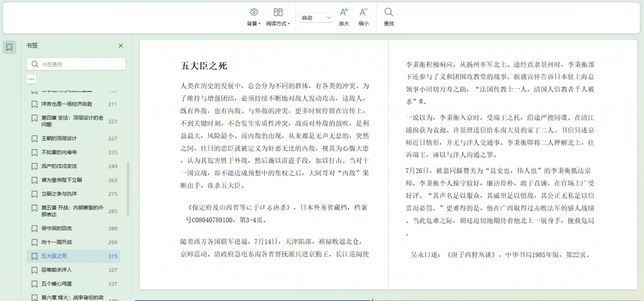Open bookmark 保守派的回击
The height and width of the screenshot is (301, 644).
tap(56, 228)
